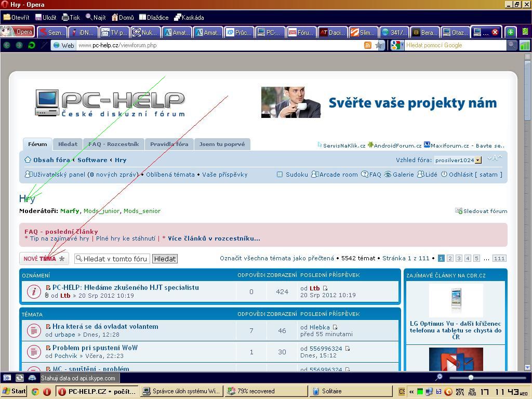Select the Fórum tab
This screenshot has width=532, height=399.
pyautogui.click(x=37, y=144)
